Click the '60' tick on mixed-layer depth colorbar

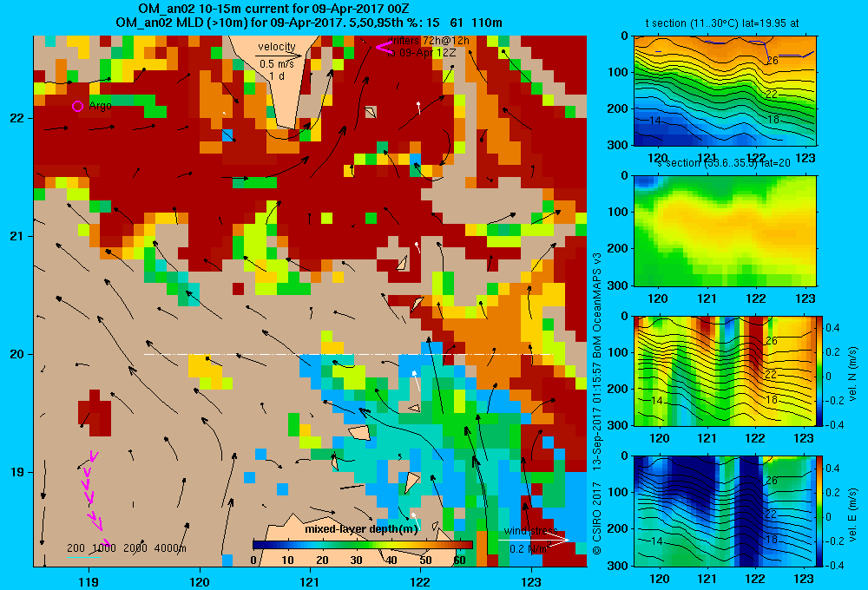[459, 560]
